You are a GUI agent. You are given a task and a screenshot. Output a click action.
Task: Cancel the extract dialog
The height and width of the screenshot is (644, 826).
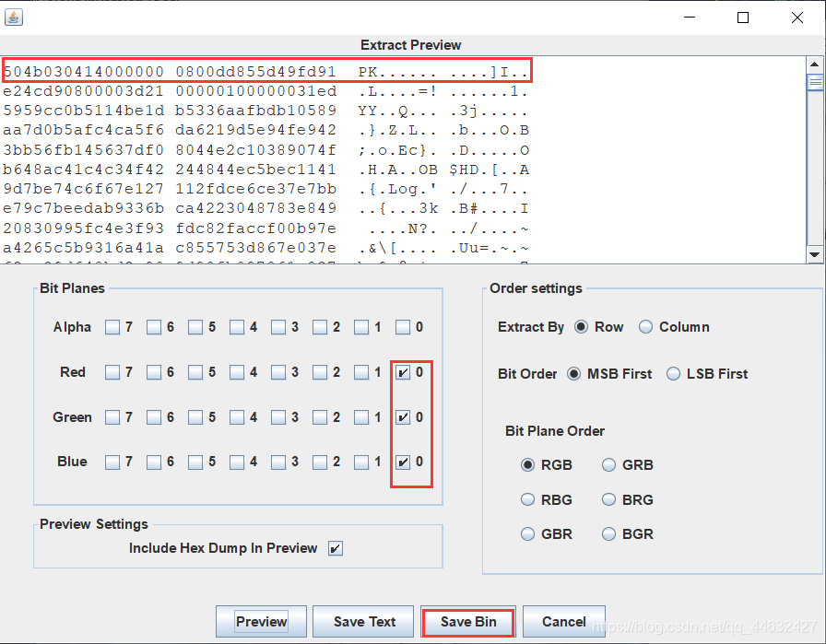tap(563, 622)
